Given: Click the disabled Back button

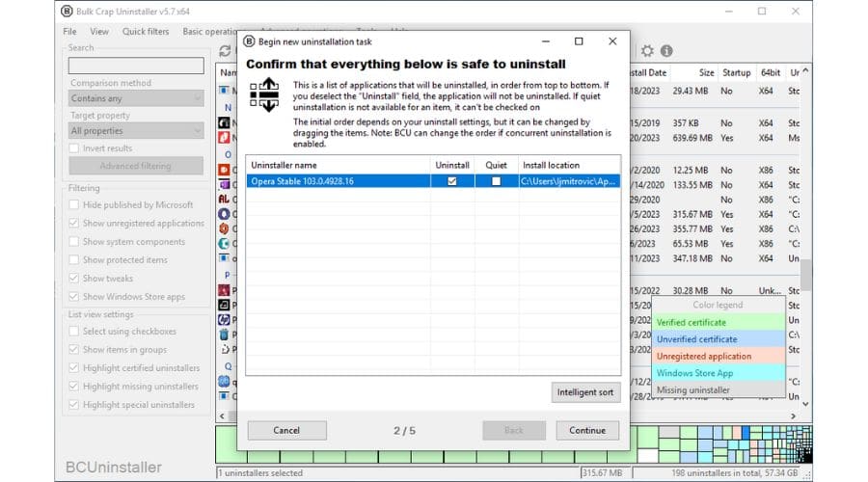Looking at the screenshot, I should click(x=514, y=430).
